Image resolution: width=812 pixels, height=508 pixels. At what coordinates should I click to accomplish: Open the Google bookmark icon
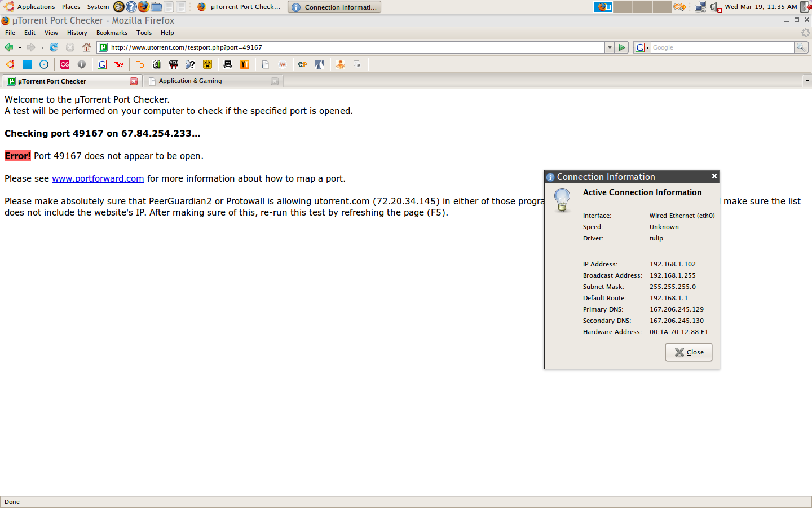click(102, 64)
